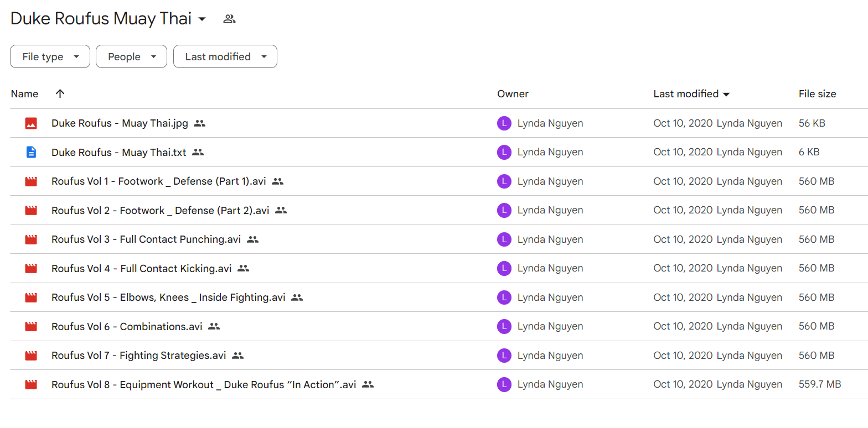Click shared icon next to Vol 8 file name
The height and width of the screenshot is (428, 868).
coord(368,384)
